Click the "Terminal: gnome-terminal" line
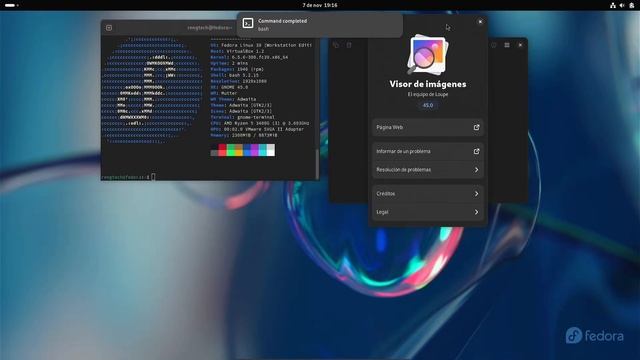The width and height of the screenshot is (640, 360). click(243, 117)
